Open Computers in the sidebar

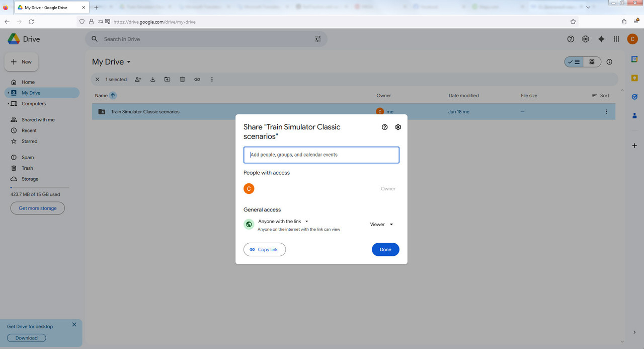(x=34, y=104)
